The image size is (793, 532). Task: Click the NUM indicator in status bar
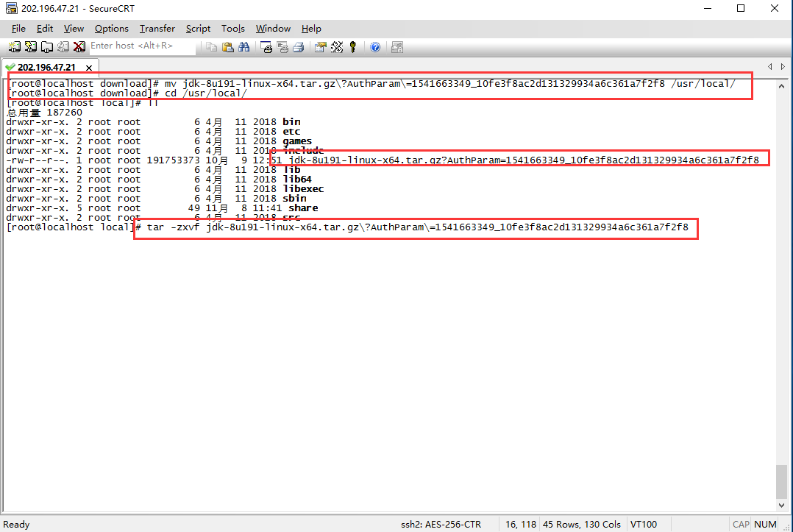pos(765,525)
